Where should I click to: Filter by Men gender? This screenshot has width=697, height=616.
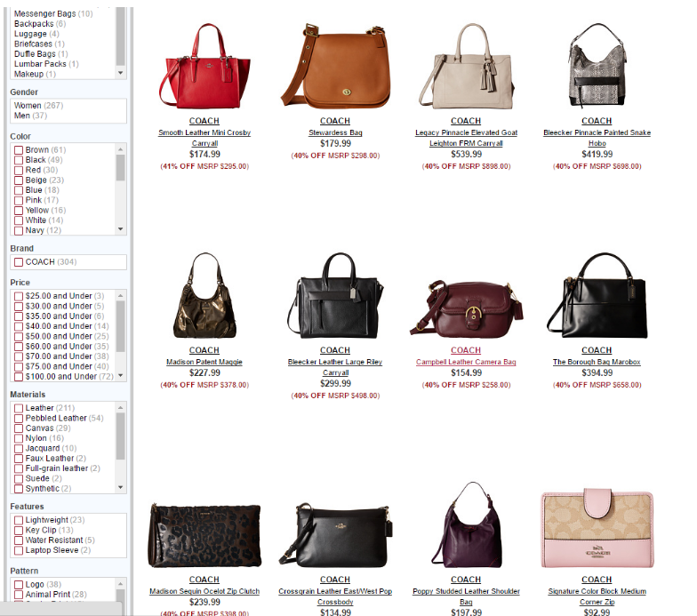(x=30, y=116)
